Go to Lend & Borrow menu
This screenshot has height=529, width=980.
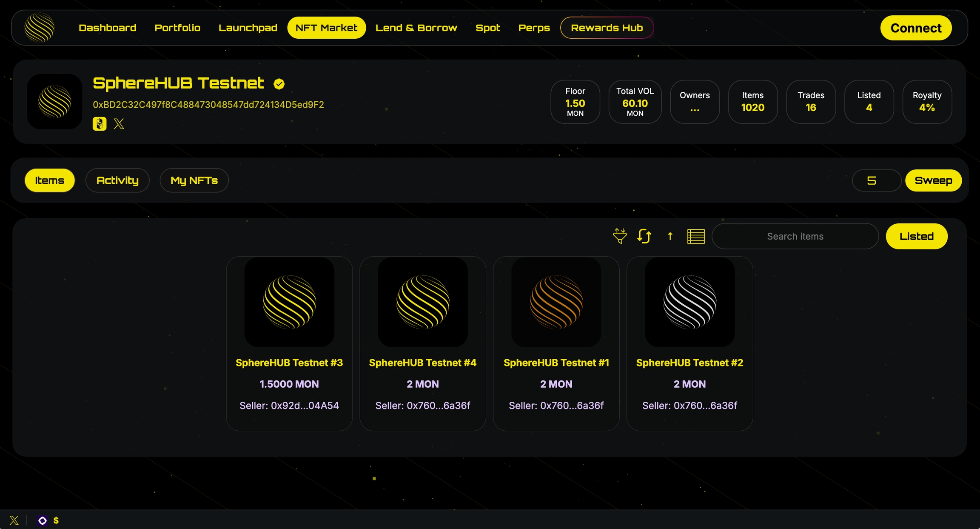pos(416,28)
